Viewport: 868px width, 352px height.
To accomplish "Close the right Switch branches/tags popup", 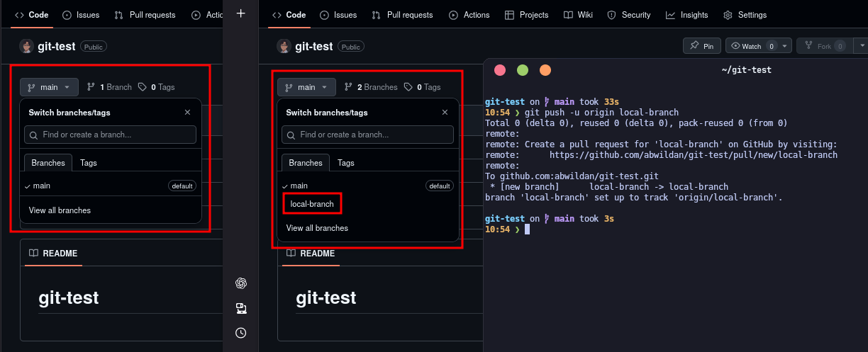I will tap(445, 112).
